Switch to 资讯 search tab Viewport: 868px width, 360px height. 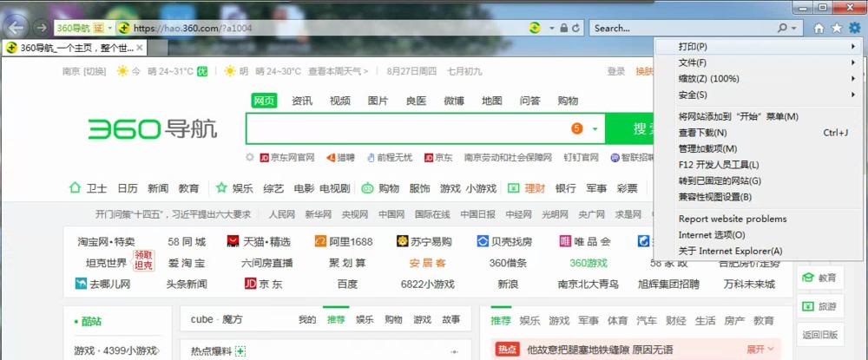pyautogui.click(x=302, y=101)
